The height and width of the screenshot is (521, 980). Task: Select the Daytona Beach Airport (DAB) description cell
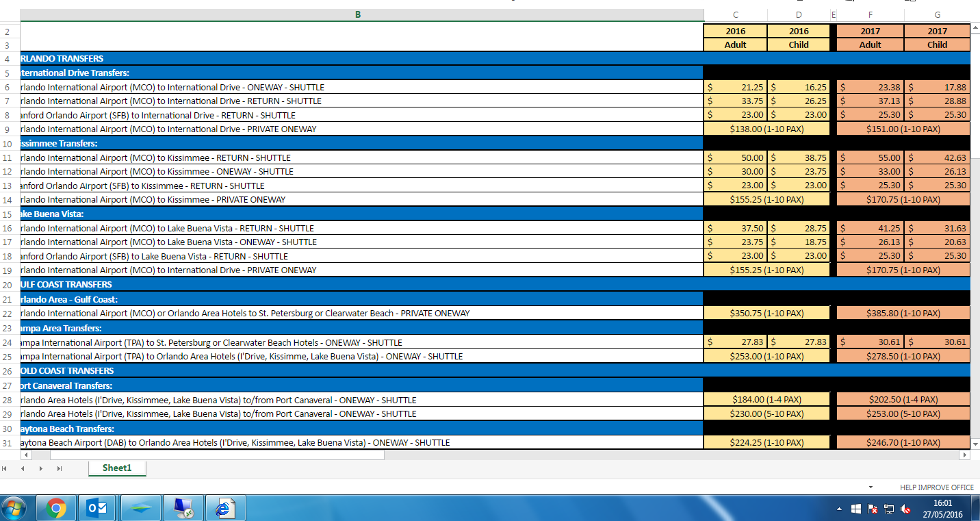click(362, 443)
